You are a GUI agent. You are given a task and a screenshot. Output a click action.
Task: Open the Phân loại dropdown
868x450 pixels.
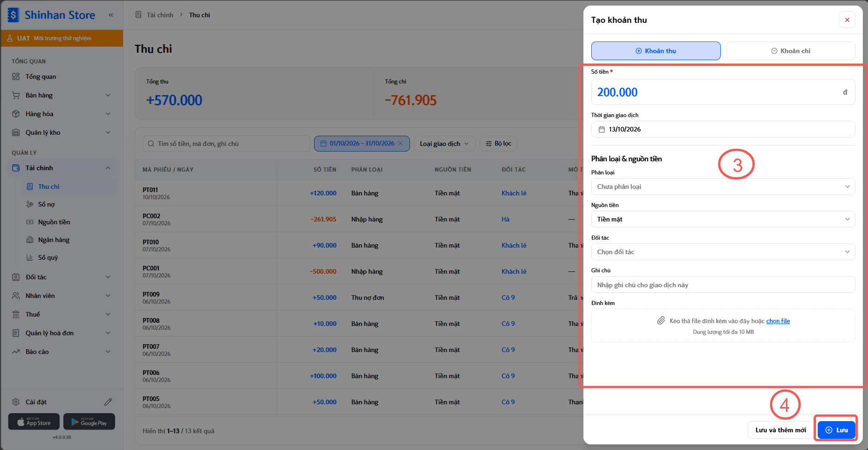(x=723, y=187)
